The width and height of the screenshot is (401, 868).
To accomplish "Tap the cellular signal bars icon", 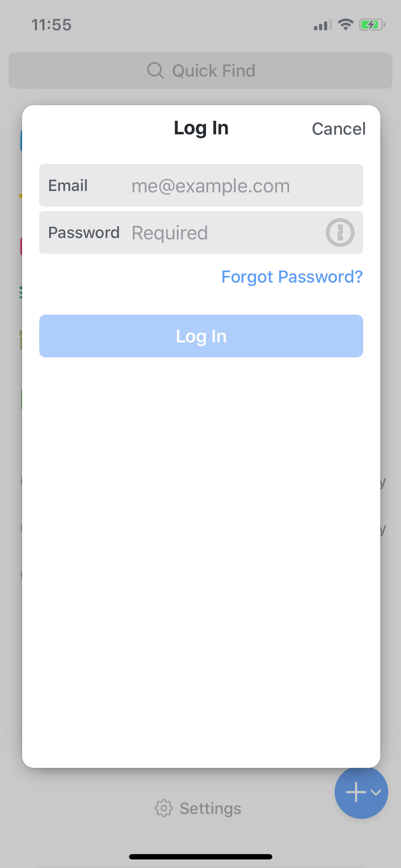I will click(x=323, y=25).
